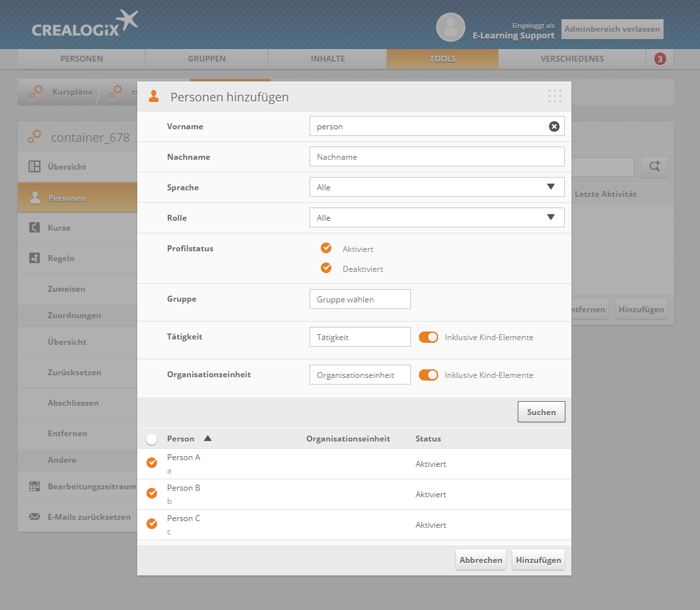Screen dimensions: 700x610
Task: Click the add-search icon beside the search field
Action: pyautogui.click(x=654, y=166)
